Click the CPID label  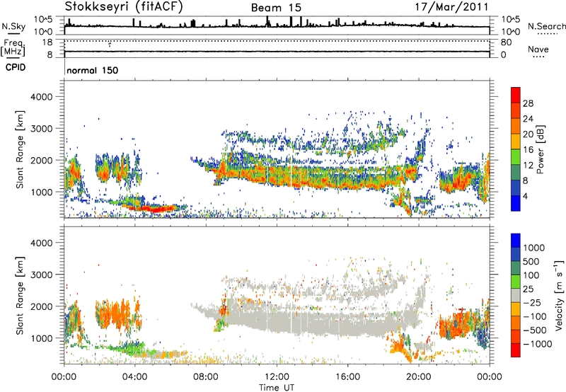16,67
